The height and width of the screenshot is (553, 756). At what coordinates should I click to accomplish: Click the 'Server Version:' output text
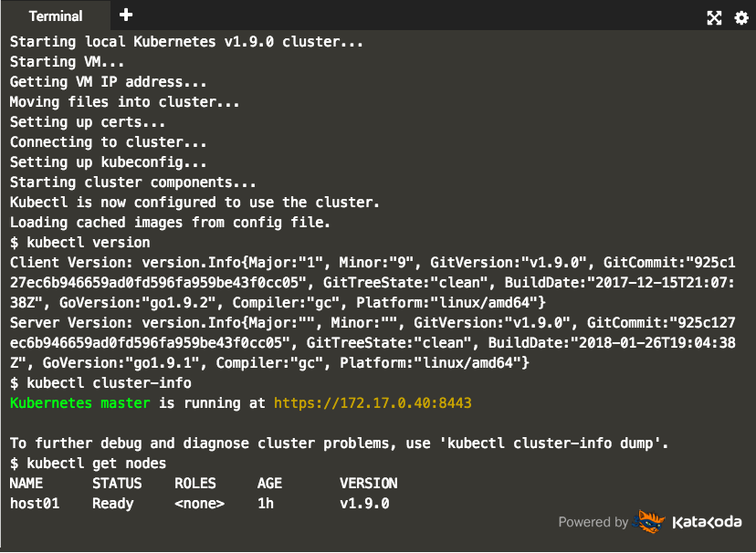pos(71,323)
